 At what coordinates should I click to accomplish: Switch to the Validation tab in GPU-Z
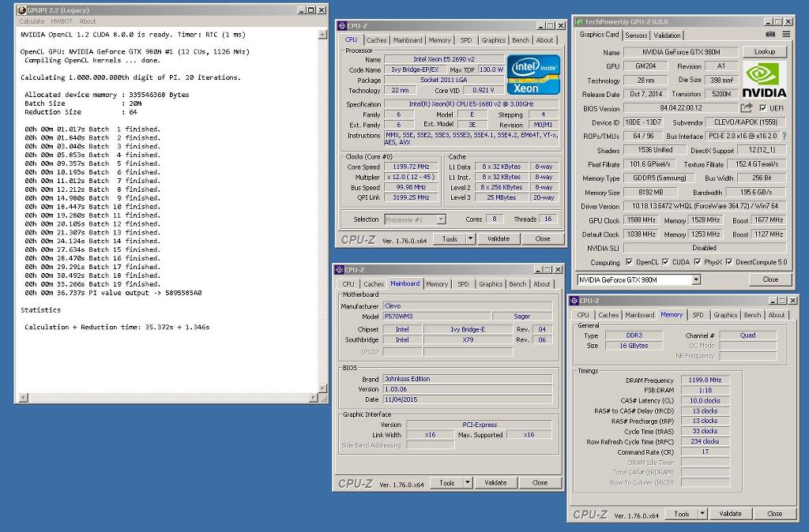667,35
